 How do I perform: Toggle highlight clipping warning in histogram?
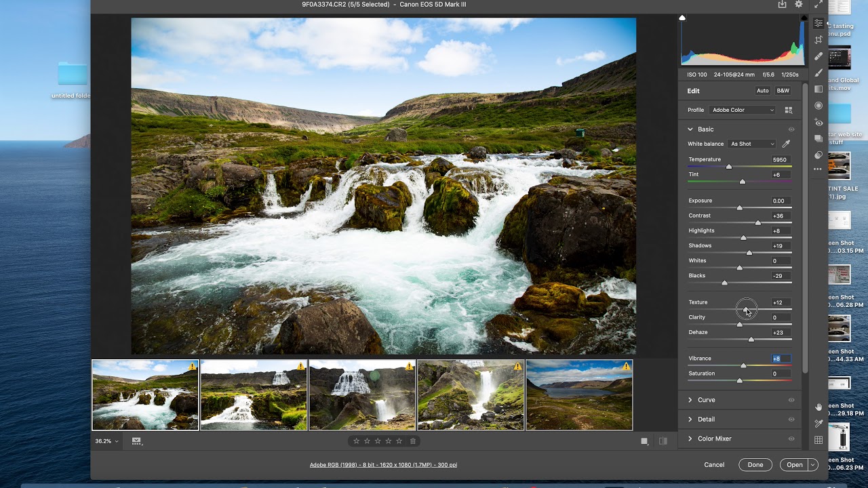pyautogui.click(x=804, y=18)
